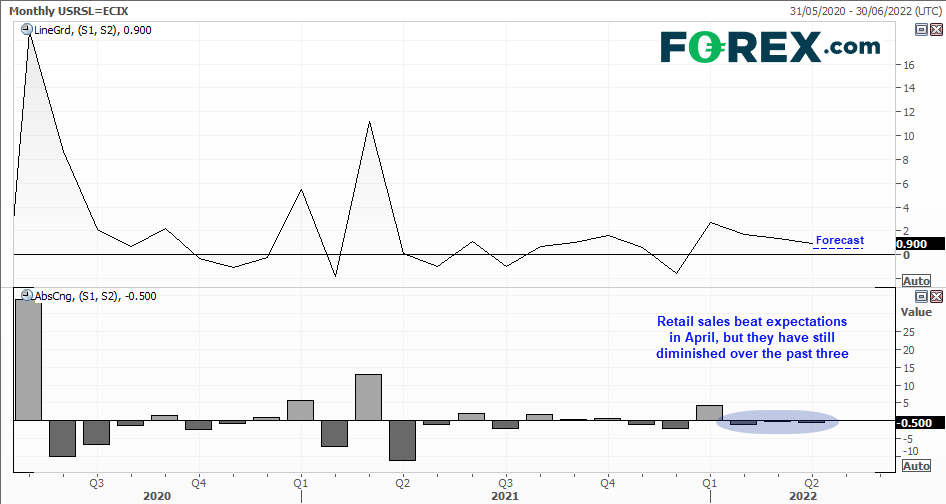
Task: Maximize the upper LineGrd chart pane
Action: pos(923,30)
